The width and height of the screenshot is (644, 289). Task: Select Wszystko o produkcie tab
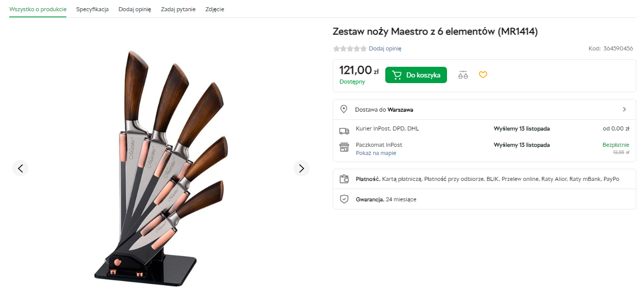click(38, 9)
